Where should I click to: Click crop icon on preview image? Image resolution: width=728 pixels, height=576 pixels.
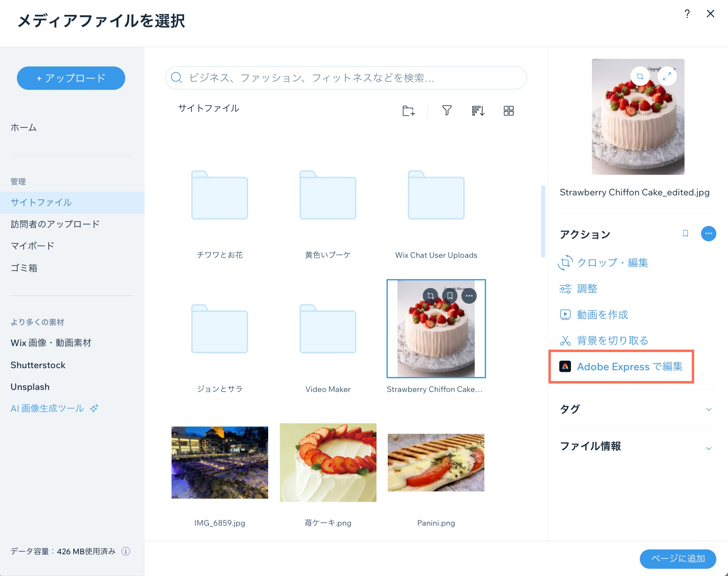point(640,76)
